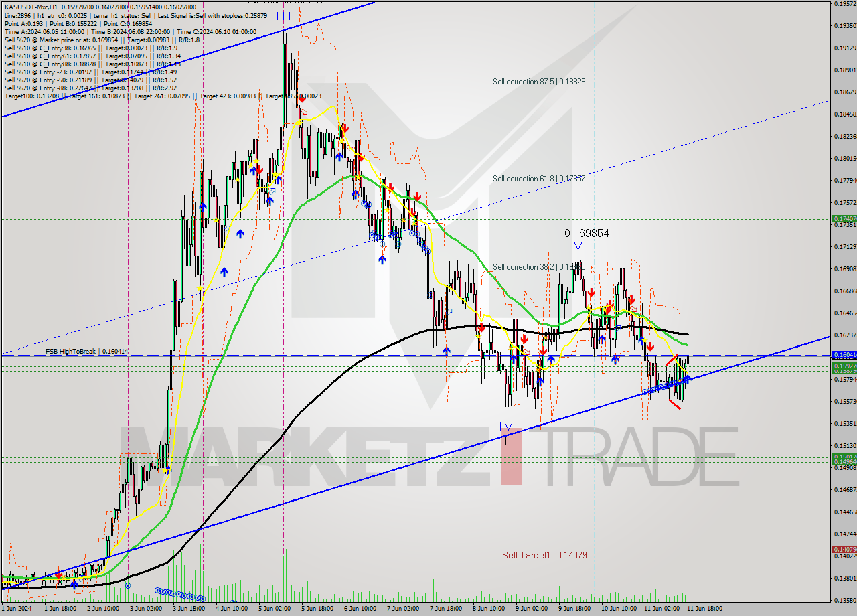857x616 pixels.
Task: Click the 0.1468 price axis label
Action: [846, 490]
